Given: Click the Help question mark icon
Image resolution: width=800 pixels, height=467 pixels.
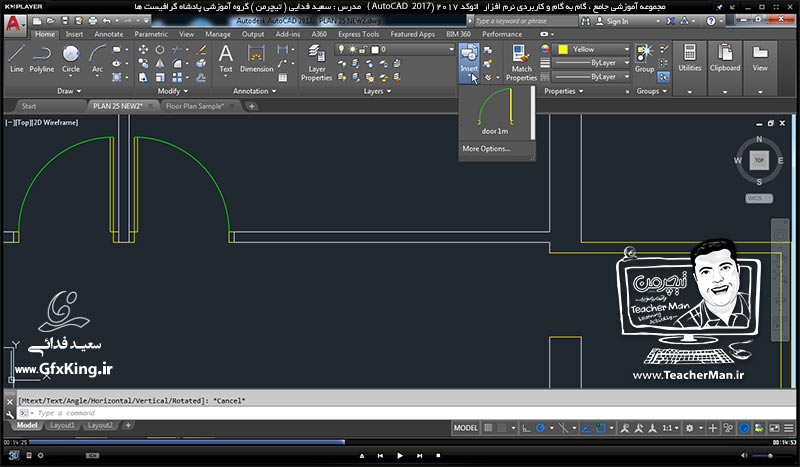Looking at the screenshot, I should coord(711,21).
